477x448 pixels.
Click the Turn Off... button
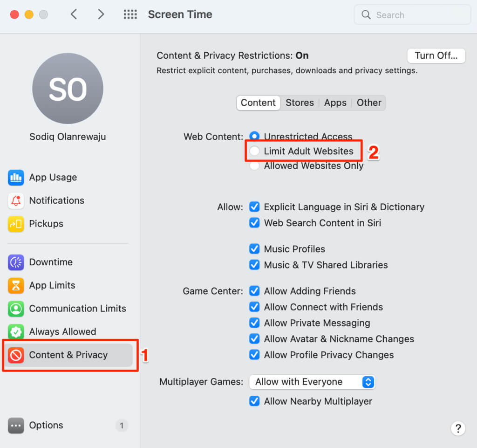[x=436, y=56]
